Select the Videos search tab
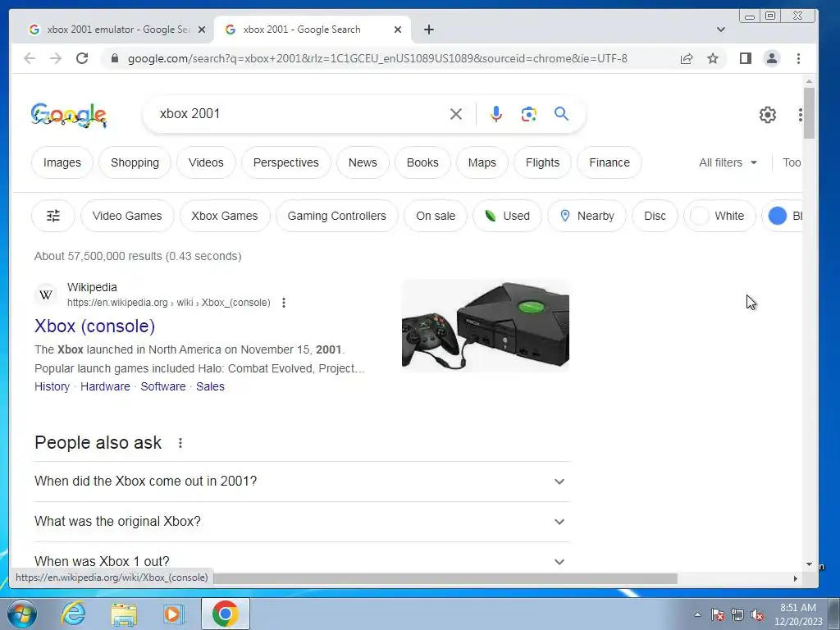 [x=206, y=162]
